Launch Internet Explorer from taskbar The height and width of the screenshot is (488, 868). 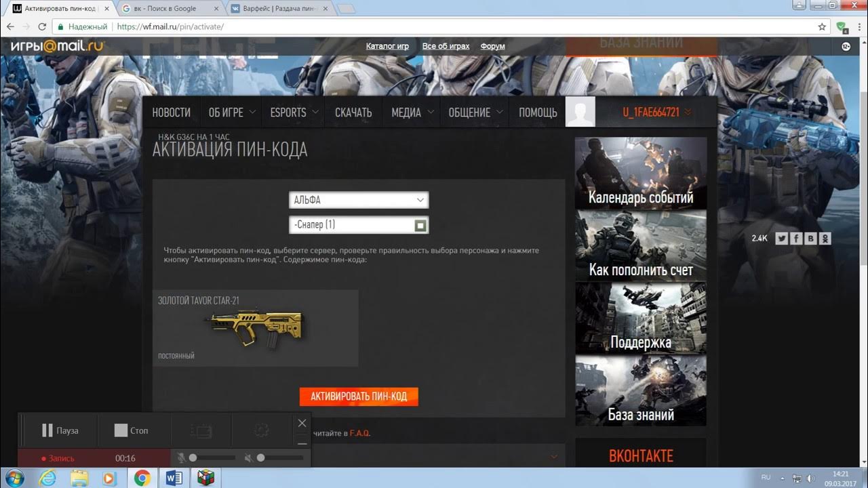point(47,478)
